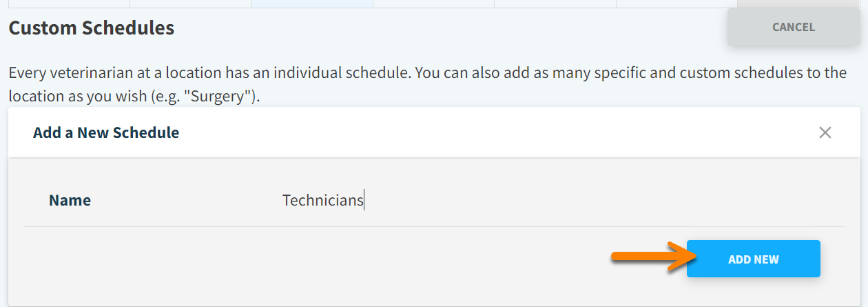
Task: Click the gray tab cell above the CANCEL button
Action: point(799,3)
